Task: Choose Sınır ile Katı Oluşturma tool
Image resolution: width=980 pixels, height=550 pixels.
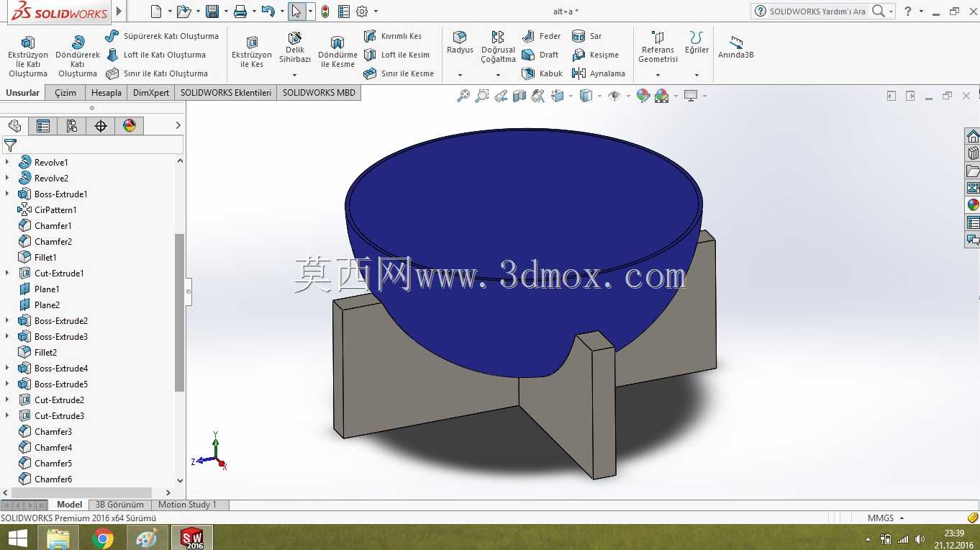Action: tap(157, 73)
